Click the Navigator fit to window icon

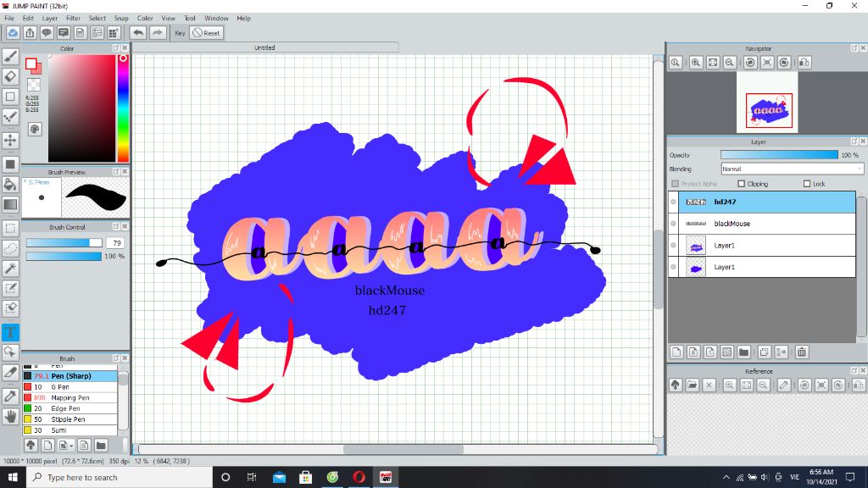713,63
